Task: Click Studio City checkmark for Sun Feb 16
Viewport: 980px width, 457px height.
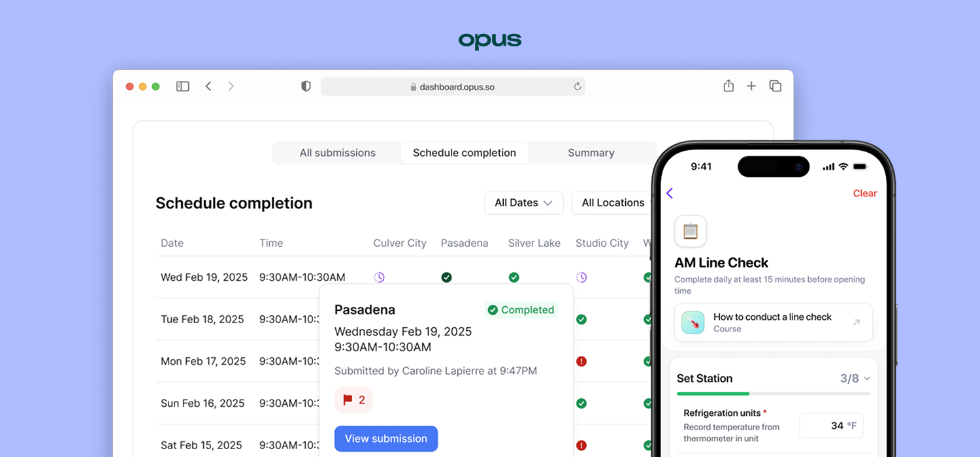Action: pyautogui.click(x=581, y=403)
